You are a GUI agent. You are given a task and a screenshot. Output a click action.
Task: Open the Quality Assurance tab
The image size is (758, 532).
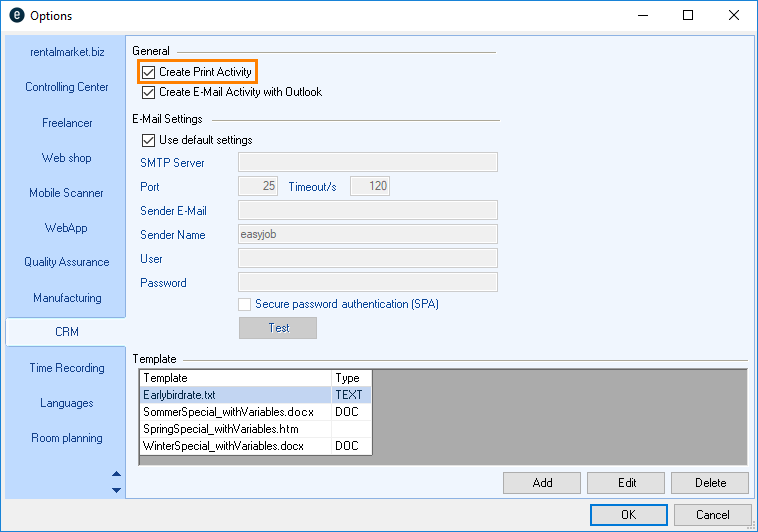tap(67, 262)
